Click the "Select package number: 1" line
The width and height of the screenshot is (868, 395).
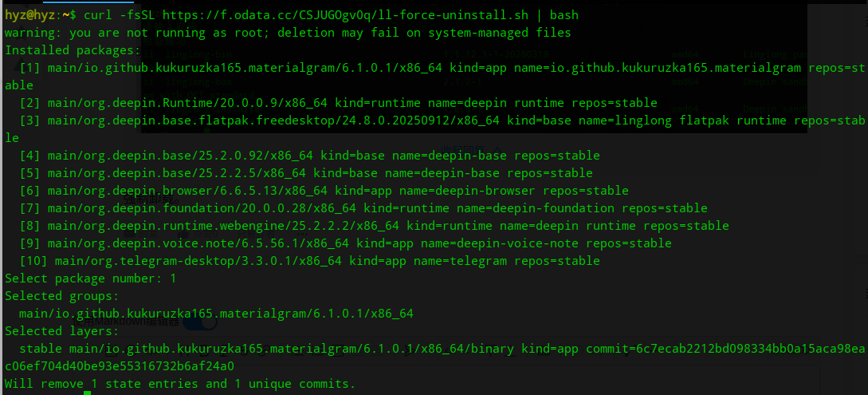point(90,278)
